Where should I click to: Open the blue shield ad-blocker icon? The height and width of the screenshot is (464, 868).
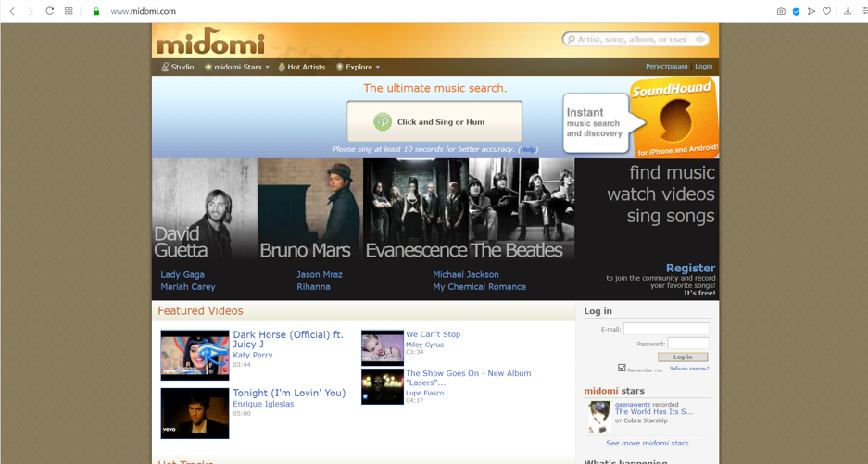796,11
